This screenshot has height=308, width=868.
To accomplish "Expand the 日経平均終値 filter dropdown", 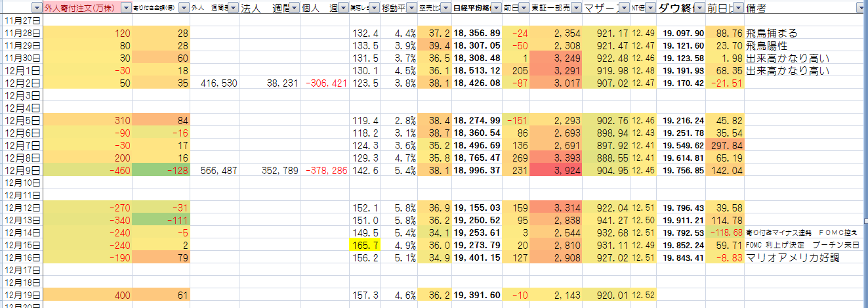I will 495,9.
